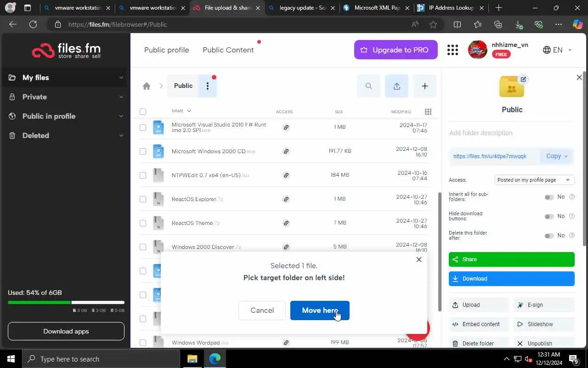
Task: Expand the My files section chevron
Action: point(121,78)
